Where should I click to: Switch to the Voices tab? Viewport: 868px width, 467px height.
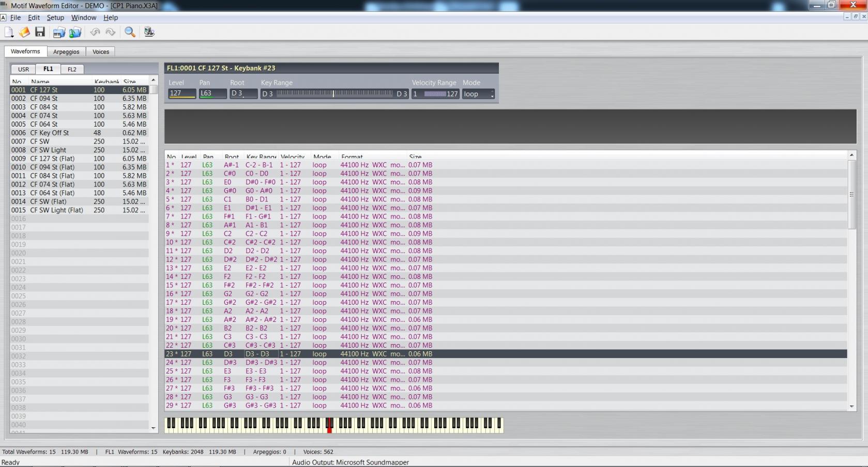click(101, 52)
